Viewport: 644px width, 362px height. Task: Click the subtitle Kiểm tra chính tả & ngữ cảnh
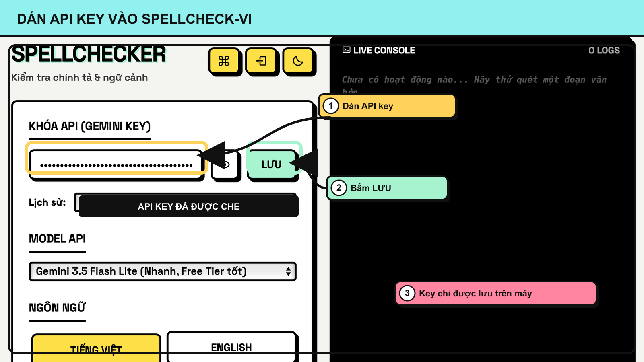80,78
